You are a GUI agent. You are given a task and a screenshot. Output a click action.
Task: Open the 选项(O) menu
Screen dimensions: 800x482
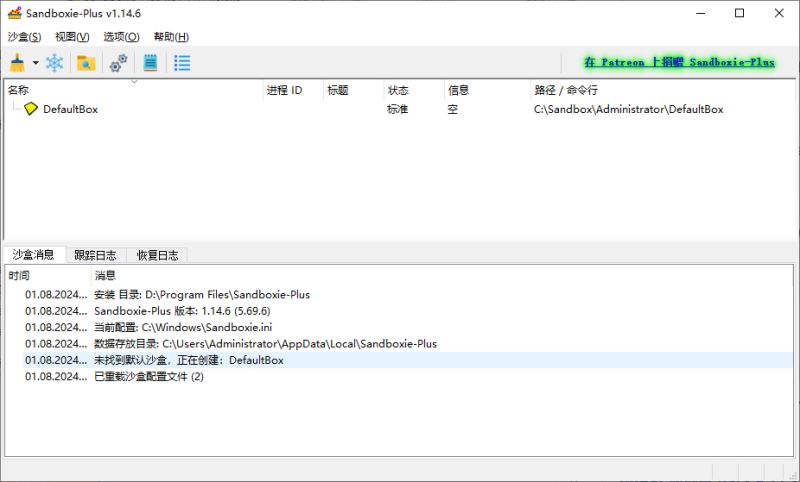(x=121, y=37)
